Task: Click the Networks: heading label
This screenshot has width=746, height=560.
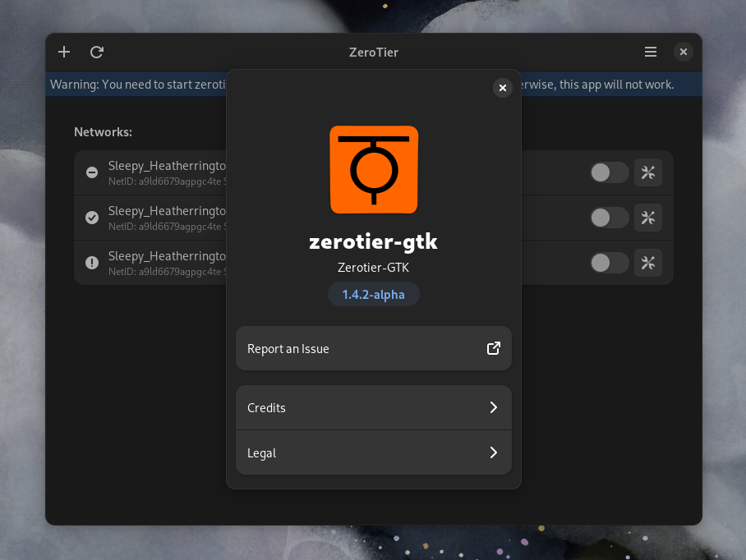Action: tap(104, 131)
